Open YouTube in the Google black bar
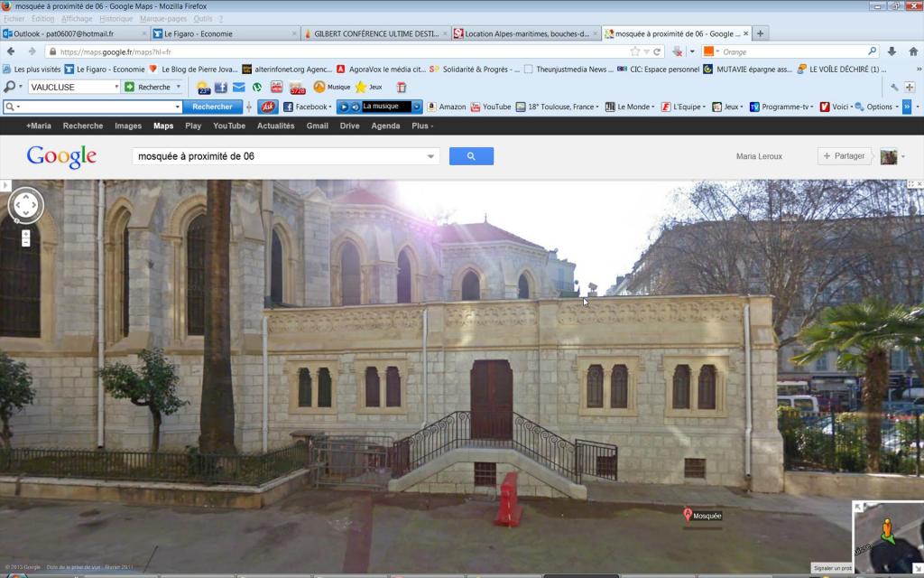924x578 pixels. (x=229, y=126)
